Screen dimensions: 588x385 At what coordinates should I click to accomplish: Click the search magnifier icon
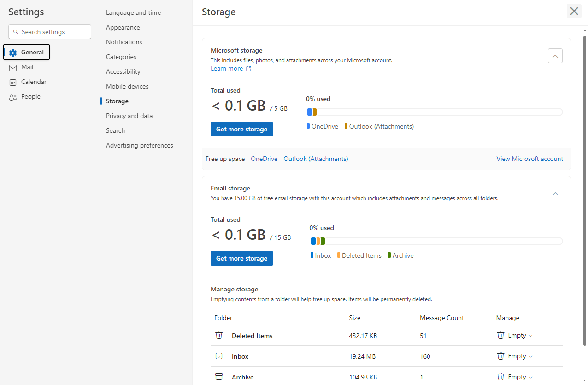point(16,32)
